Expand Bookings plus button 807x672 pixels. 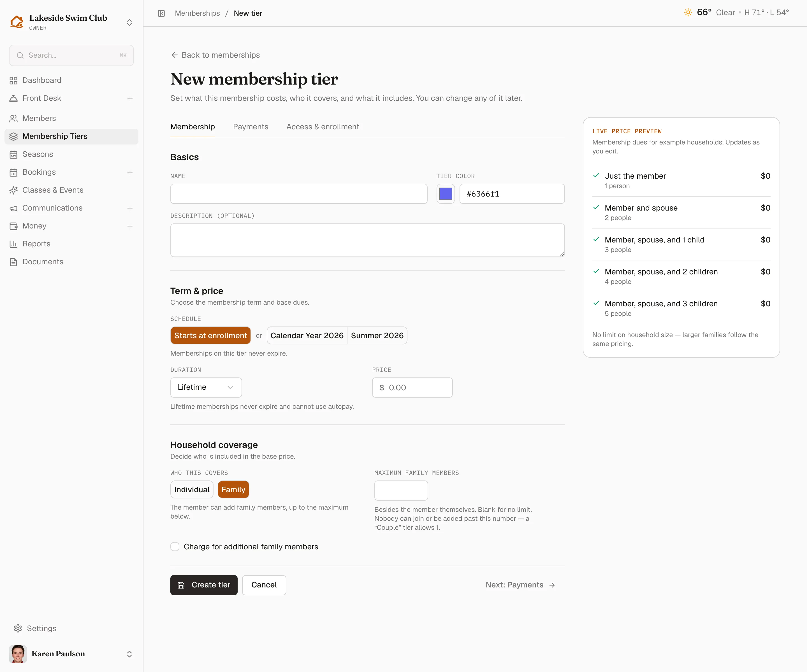coord(130,172)
